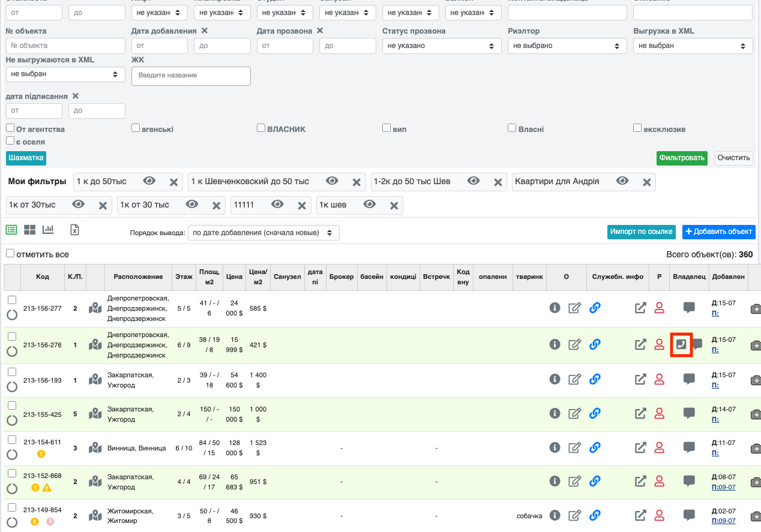Remove saved filter 'Квартири для Андрія'
Screen dimensions: 761x532
[x=646, y=182]
